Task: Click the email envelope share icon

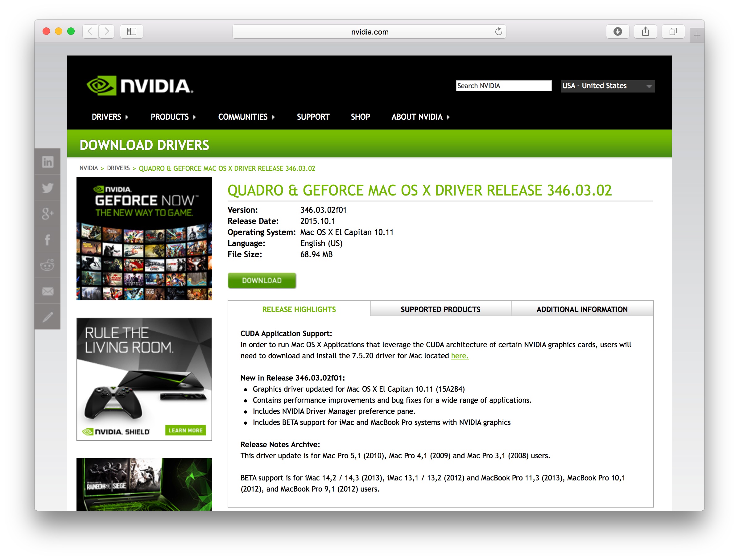Action: tap(47, 291)
